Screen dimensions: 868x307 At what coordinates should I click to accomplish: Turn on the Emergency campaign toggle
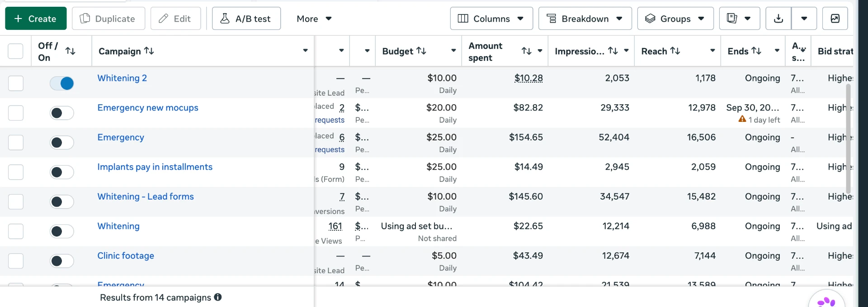tap(62, 143)
